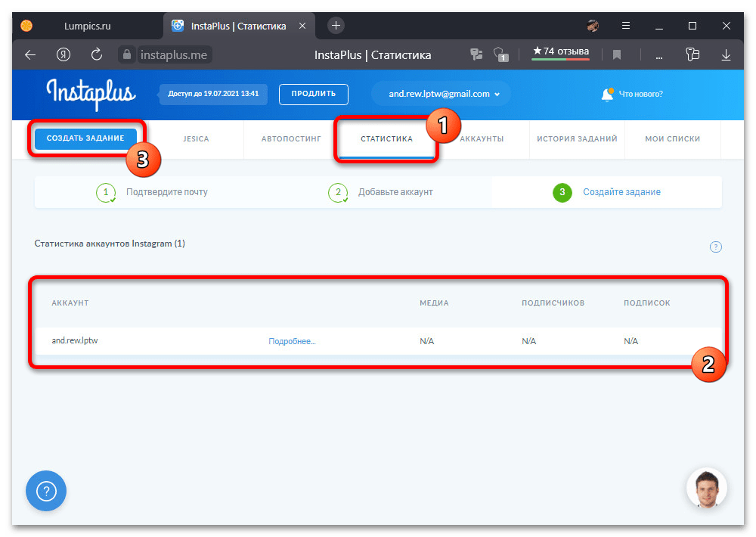Screen dimensions: 756x537
Task: Open the support agent chat avatar
Action: click(x=707, y=488)
